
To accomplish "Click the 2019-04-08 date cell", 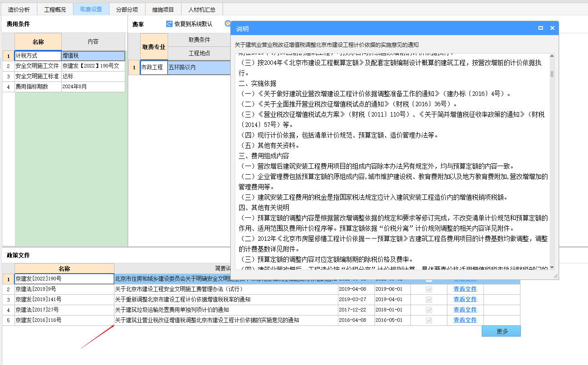I will point(356,289).
